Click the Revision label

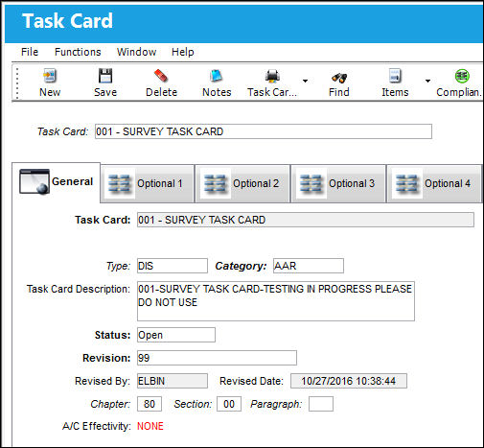[x=106, y=358]
